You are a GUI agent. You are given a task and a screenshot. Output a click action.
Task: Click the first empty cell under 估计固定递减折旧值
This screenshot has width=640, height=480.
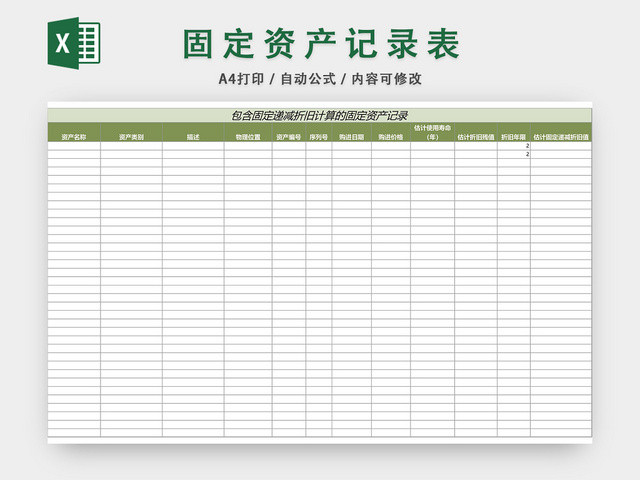(x=561, y=146)
